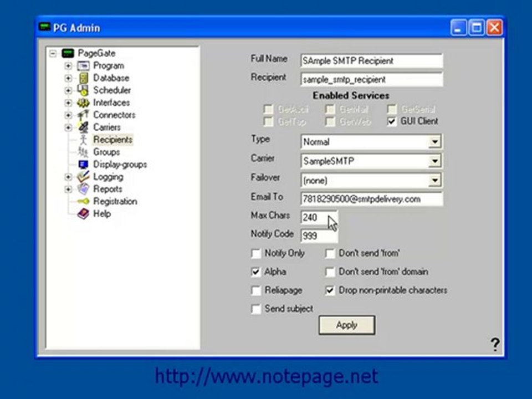Click the PG Admin title bar icon
This screenshot has width=532, height=399.
[x=44, y=27]
